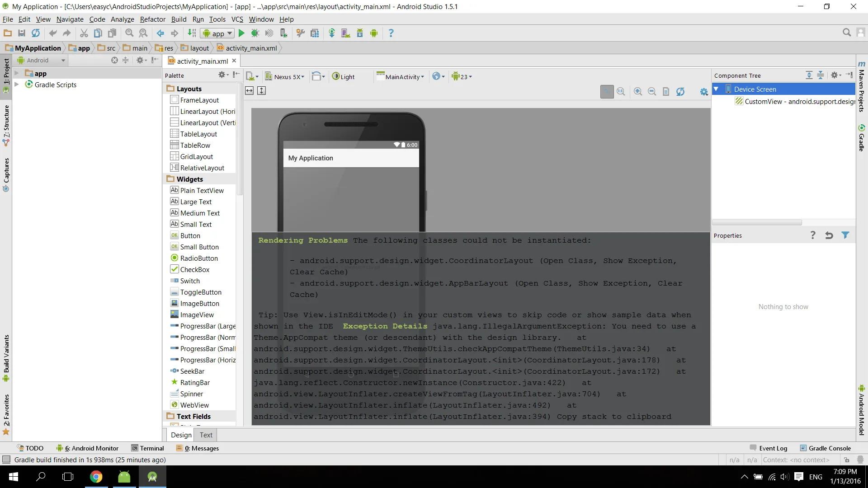This screenshot has width=868, height=488.
Task: Expand all in Component Tree
Action: [x=809, y=75]
